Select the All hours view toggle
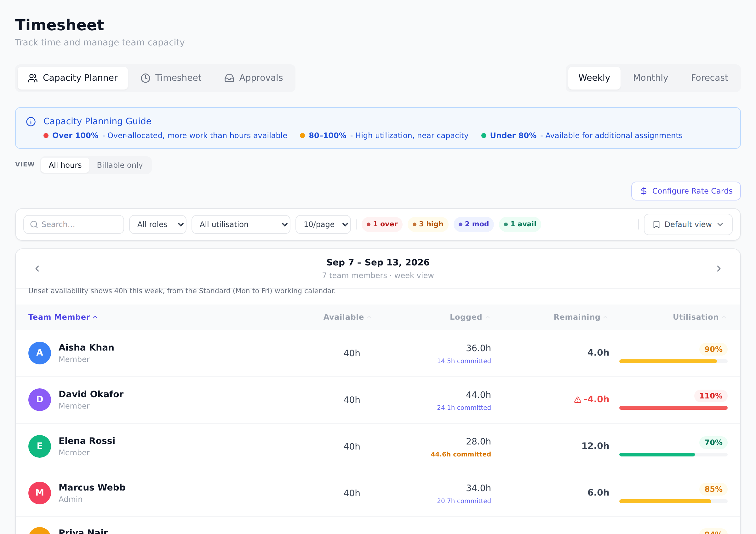Image resolution: width=756 pixels, height=534 pixels. (x=65, y=165)
